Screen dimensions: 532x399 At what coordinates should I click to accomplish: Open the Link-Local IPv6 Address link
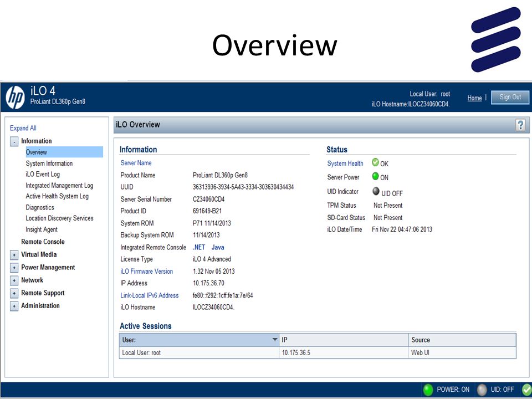[x=149, y=295]
